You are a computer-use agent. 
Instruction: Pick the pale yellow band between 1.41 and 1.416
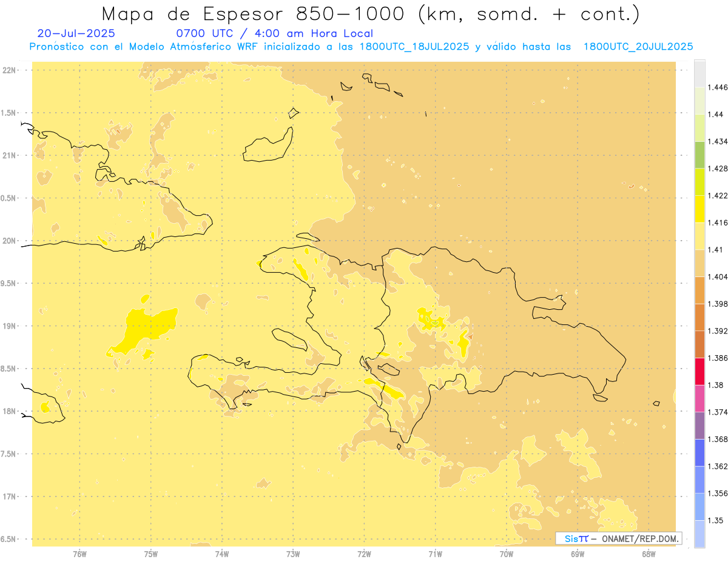[699, 236]
